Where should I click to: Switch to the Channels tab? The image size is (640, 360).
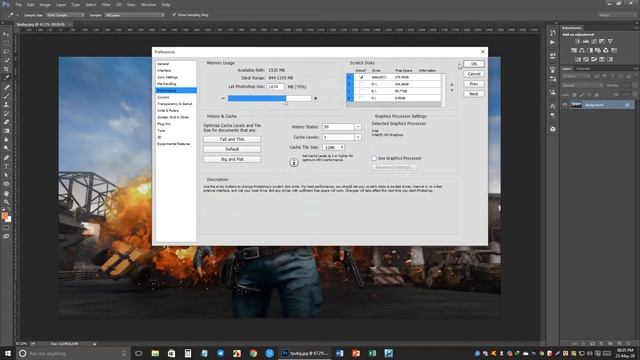tap(583, 69)
